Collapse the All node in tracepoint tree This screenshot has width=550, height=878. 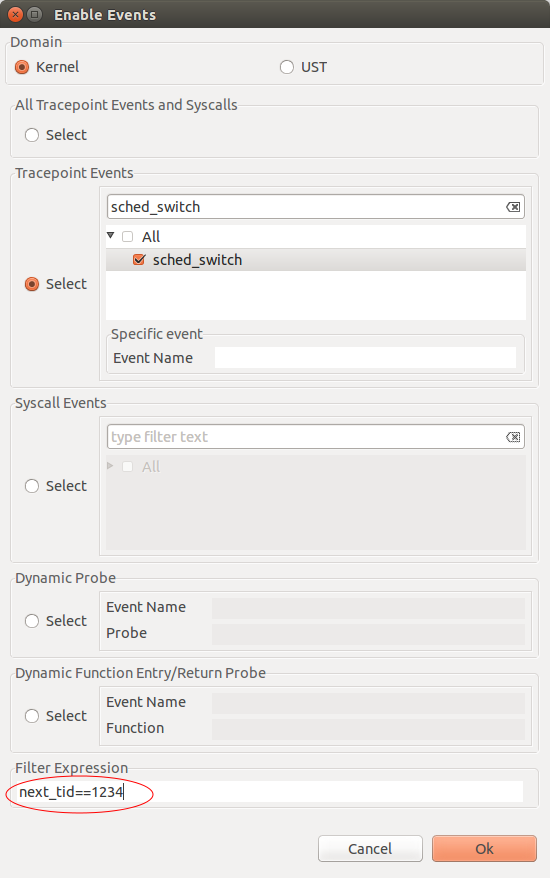[x=111, y=236]
